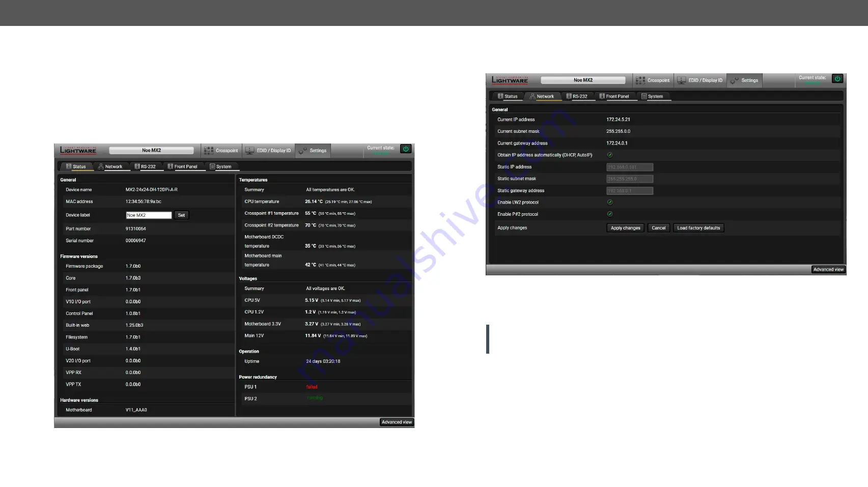The width and height of the screenshot is (868, 487).
Task: Open System tab in right window
Action: tap(653, 96)
